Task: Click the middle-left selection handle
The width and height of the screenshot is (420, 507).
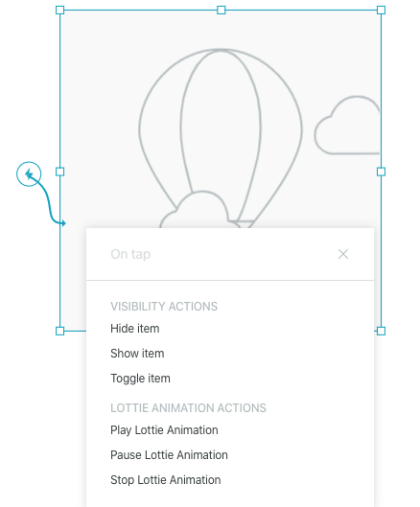Action: click(59, 172)
